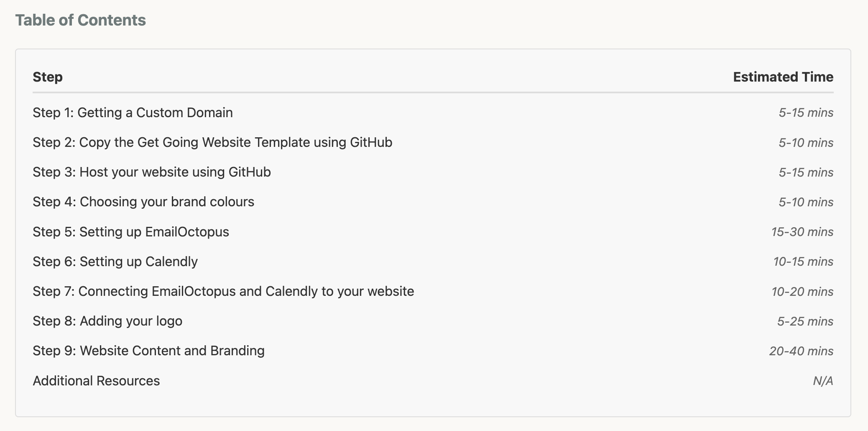868x431 pixels.
Task: Click the 20-40 mins estimate for Step 9
Action: [802, 351]
